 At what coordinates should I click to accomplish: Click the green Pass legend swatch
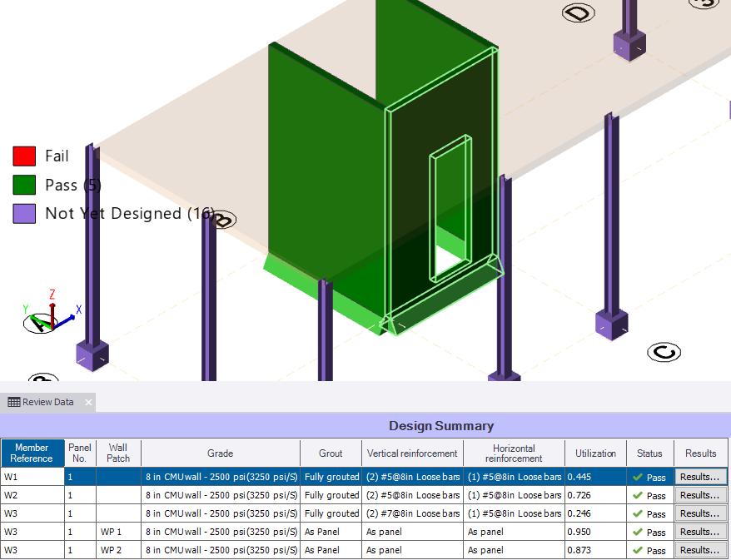point(24,185)
